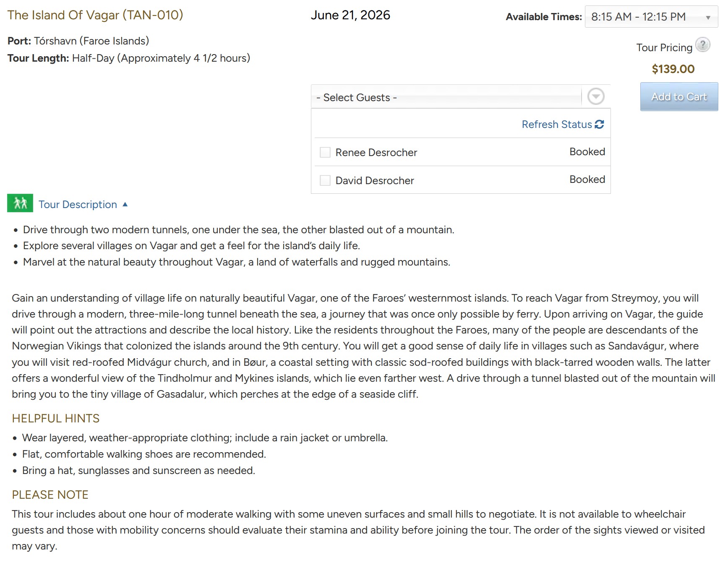Click the Refresh Status link text
The image size is (728, 565).
click(x=556, y=125)
